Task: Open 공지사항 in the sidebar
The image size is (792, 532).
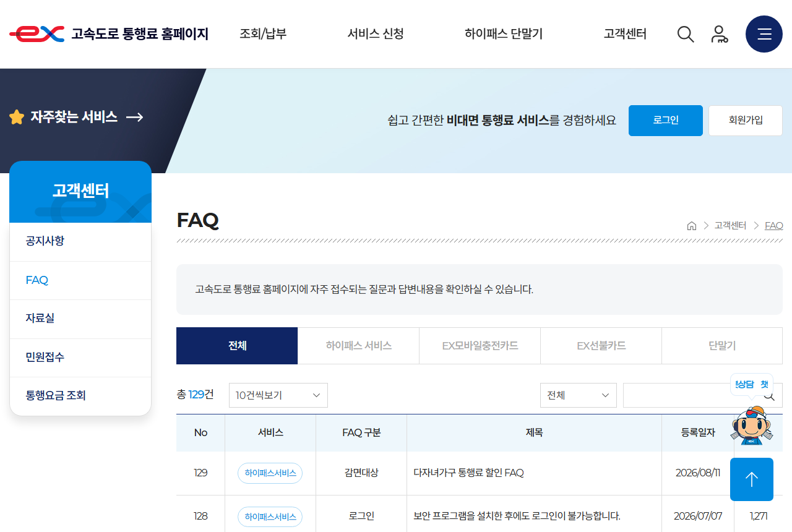Action: (80, 241)
